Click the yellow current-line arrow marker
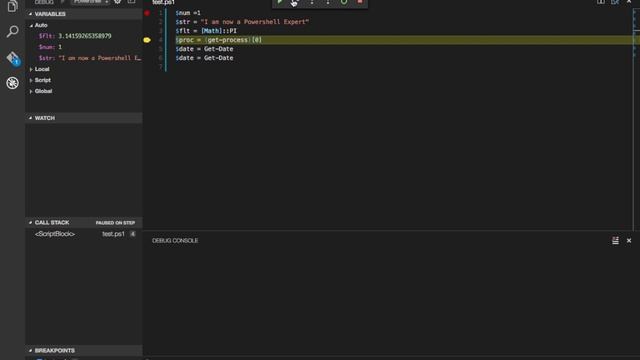Image resolution: width=640 pixels, height=360 pixels. coord(147,40)
